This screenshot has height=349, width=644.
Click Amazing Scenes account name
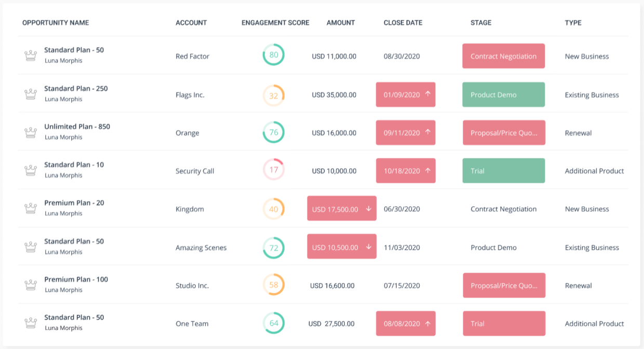[201, 248]
